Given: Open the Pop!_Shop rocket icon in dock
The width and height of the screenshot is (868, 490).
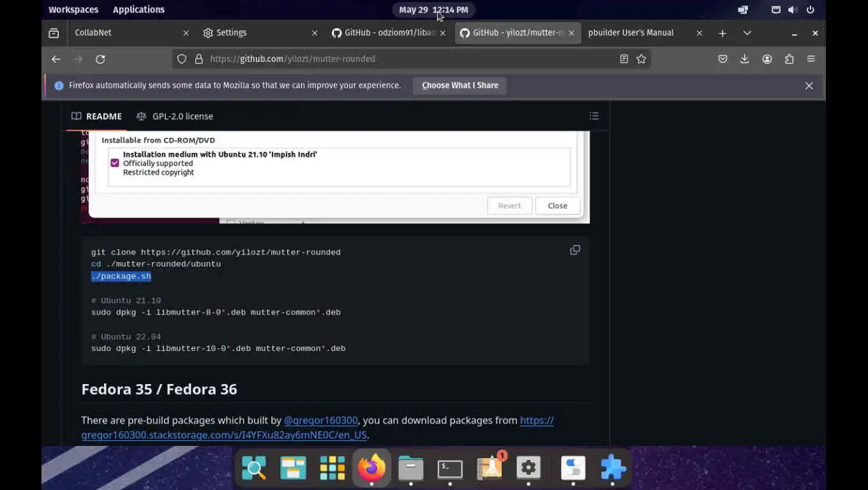Looking at the screenshot, I should (x=490, y=468).
